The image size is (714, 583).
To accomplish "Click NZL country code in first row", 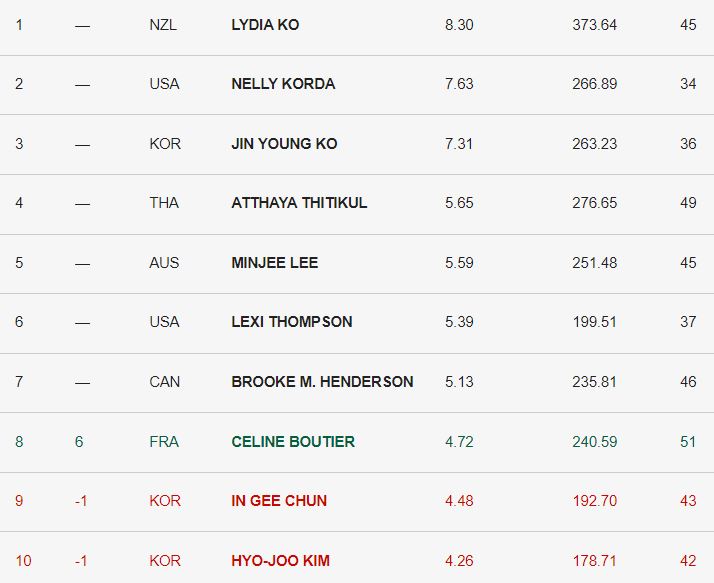I will (163, 25).
